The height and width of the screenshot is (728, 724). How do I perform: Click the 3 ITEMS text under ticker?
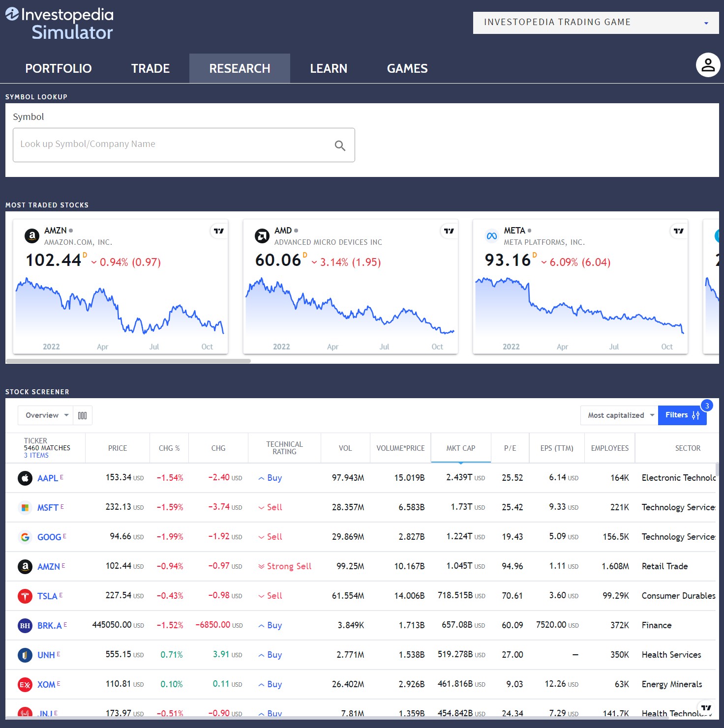[x=36, y=455]
